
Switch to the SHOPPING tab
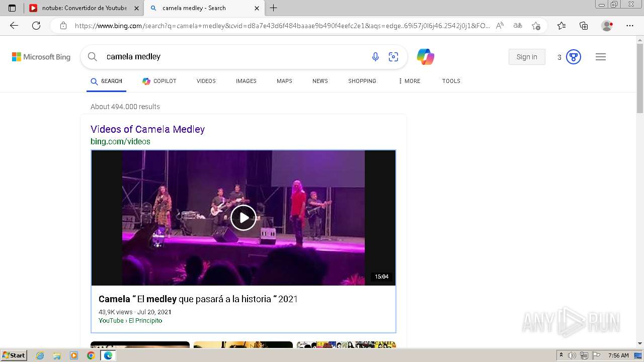362,81
